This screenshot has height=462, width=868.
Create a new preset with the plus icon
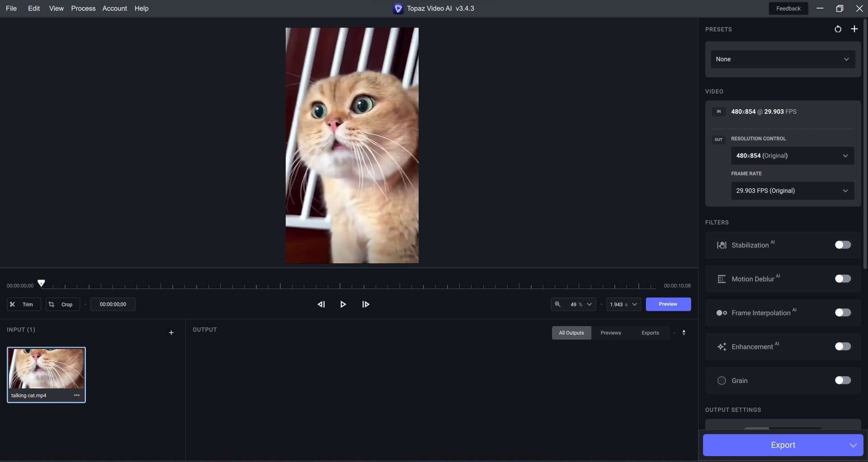pos(854,29)
